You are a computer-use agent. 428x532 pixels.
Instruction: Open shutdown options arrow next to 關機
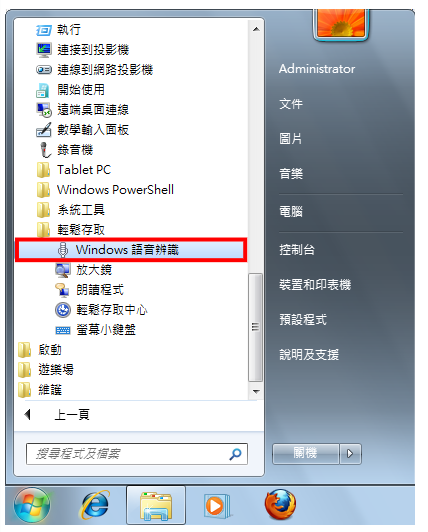pyautogui.click(x=350, y=453)
